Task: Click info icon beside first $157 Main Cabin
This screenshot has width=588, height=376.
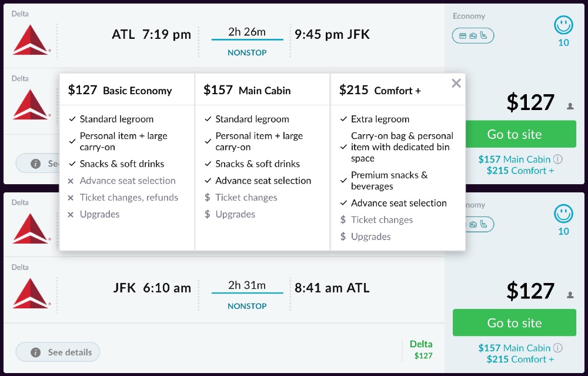Action: point(557,159)
